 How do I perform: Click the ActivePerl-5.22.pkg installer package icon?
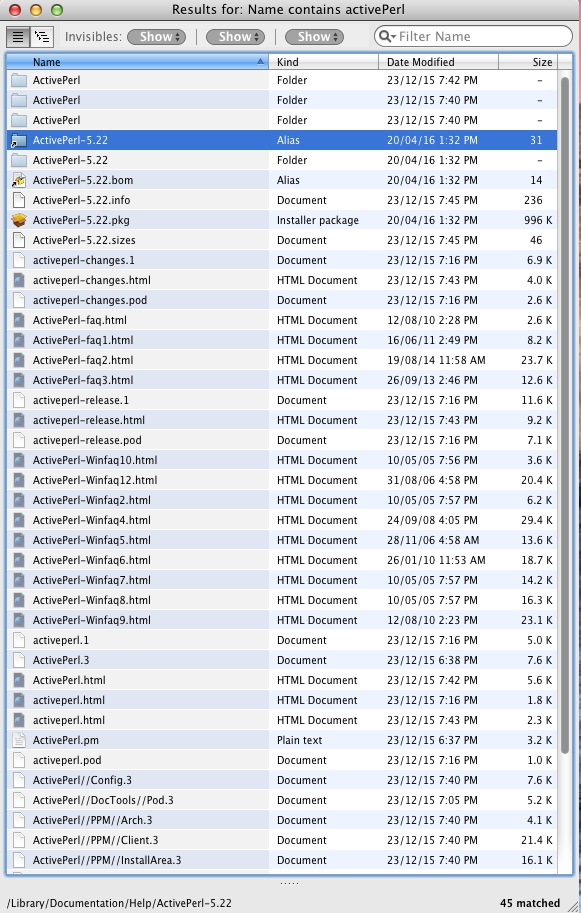pos(19,220)
